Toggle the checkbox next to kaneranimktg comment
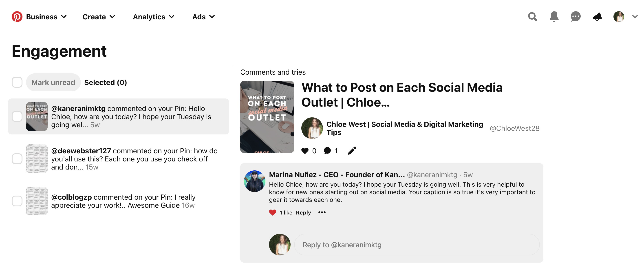 16,116
